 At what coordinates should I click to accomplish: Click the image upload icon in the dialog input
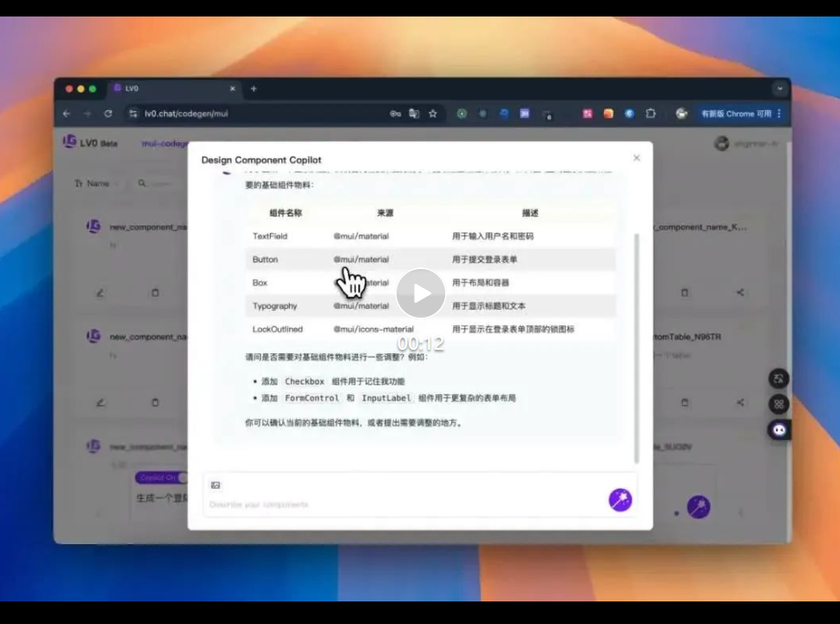[215, 485]
